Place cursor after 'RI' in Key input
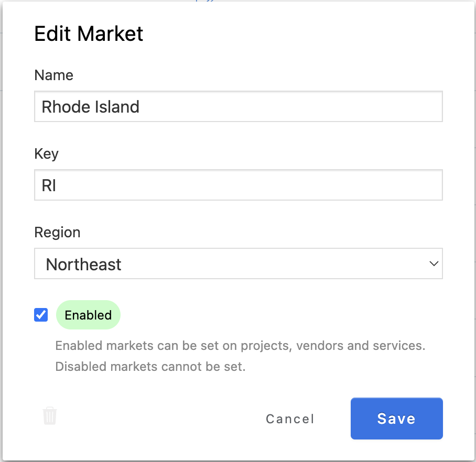Viewport: 476px width, 462px height. (x=57, y=185)
